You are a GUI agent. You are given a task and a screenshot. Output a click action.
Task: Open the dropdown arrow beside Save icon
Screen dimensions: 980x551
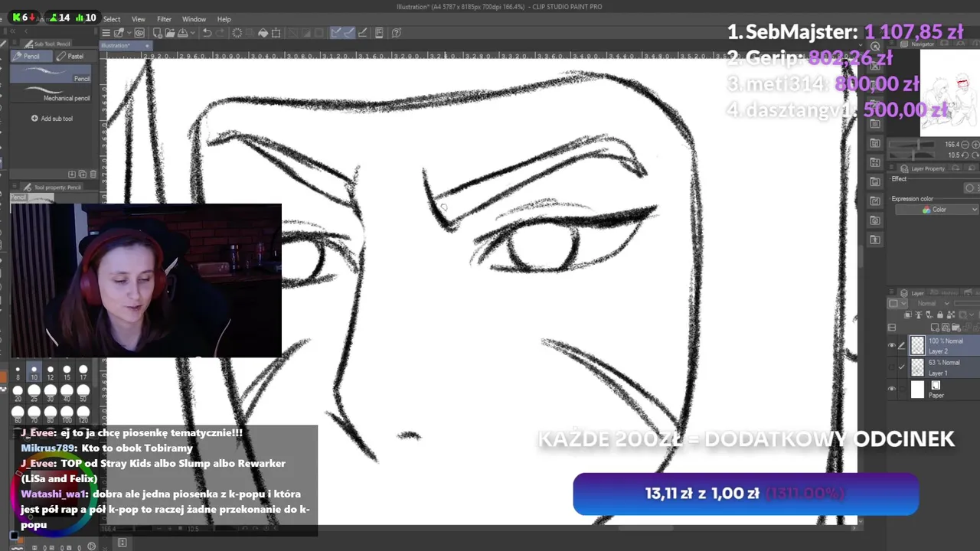(193, 32)
